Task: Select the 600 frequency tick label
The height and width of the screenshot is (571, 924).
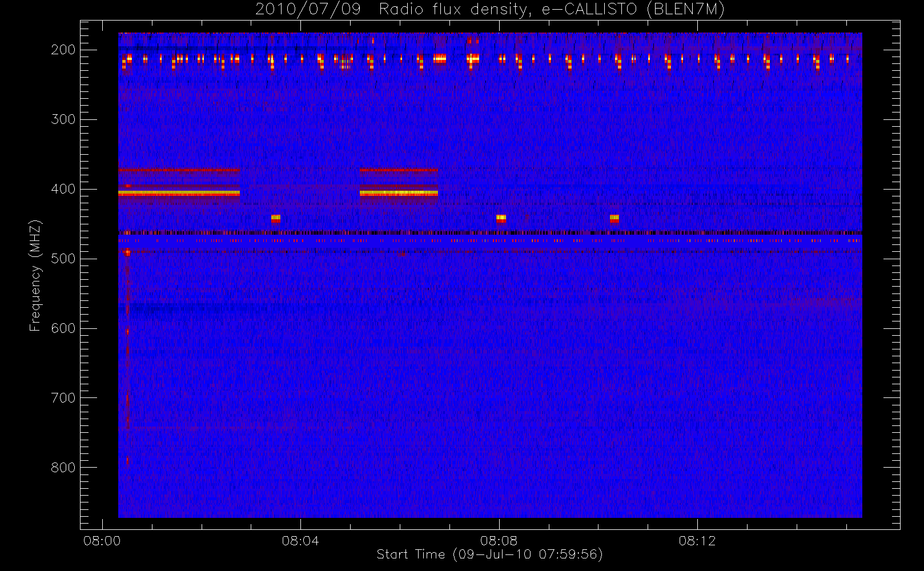Action: (x=63, y=328)
